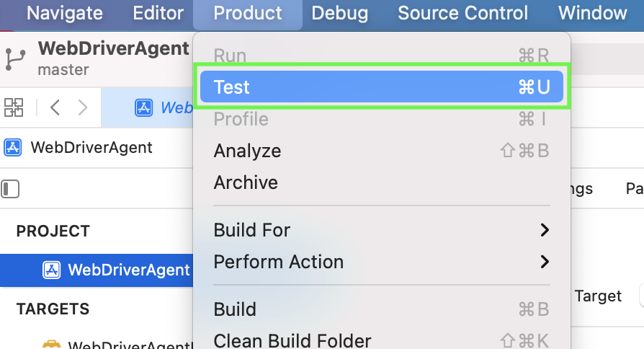This screenshot has height=349, width=644.
Task: Click the WebDriverAgent breadcrumb project icon
Action: click(13, 148)
